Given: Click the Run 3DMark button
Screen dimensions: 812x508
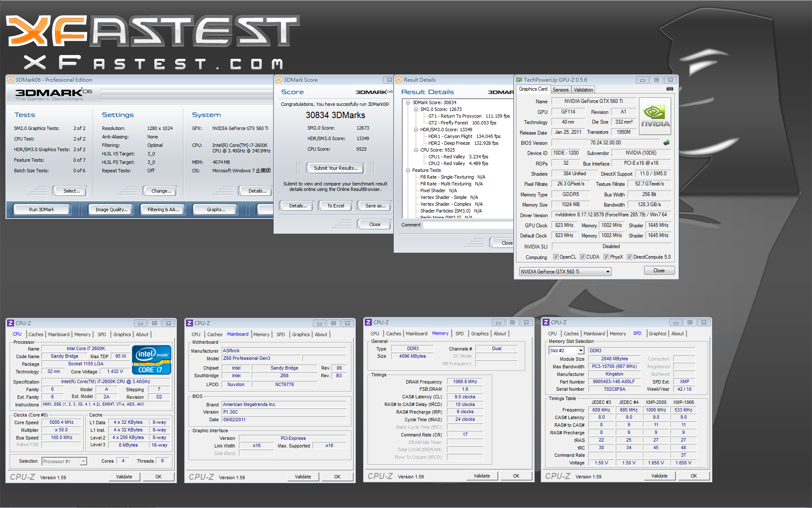Looking at the screenshot, I should click(x=41, y=210).
